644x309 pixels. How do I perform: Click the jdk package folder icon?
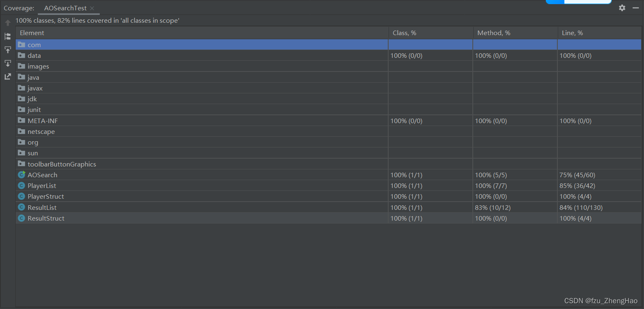(21, 98)
